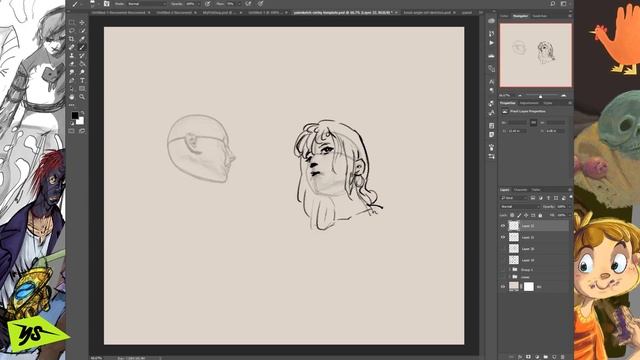Create a new layer button
The image size is (640, 360).
[x=554, y=357]
